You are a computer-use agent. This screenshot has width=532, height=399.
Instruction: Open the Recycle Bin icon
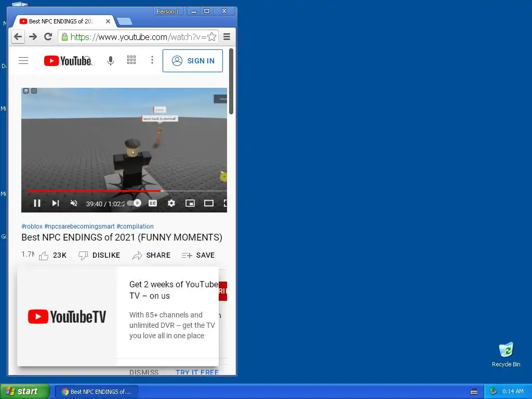[506, 355]
